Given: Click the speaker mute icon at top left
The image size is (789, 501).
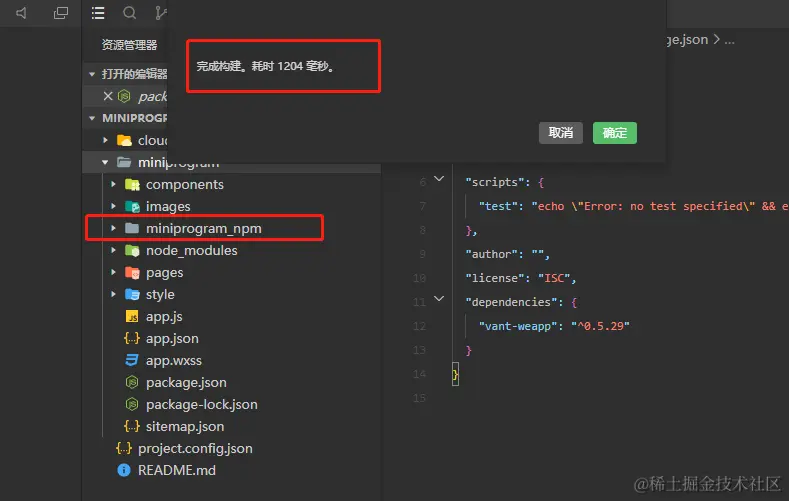Looking at the screenshot, I should [22, 14].
